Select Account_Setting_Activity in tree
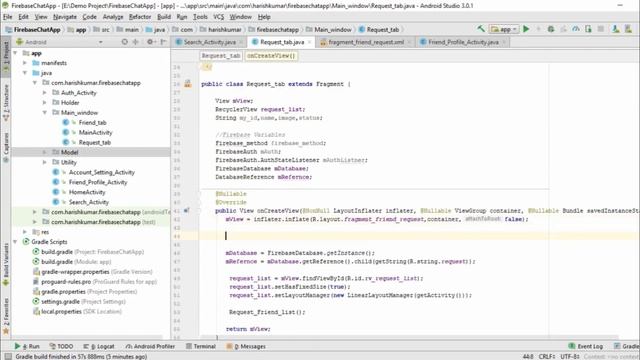Screen dimensions: 640x360 [x=101, y=172]
